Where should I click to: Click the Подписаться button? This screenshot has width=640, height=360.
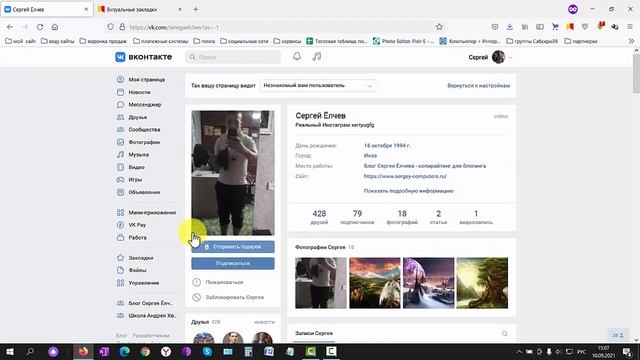[233, 263]
